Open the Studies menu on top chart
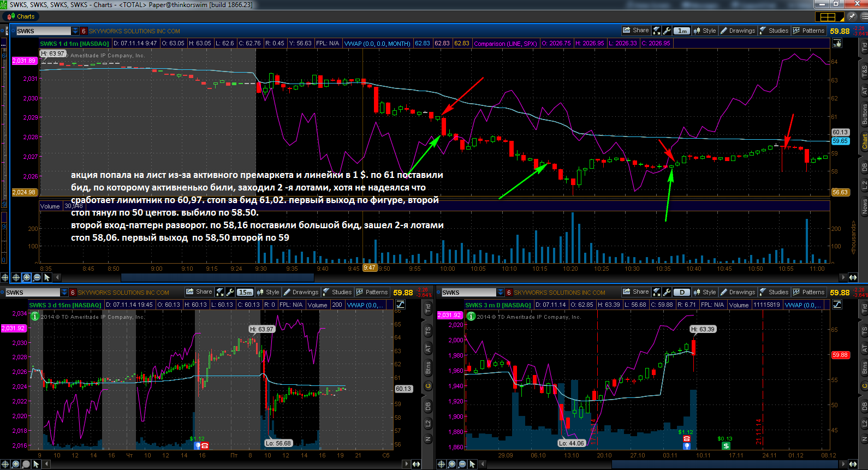 tap(774, 31)
